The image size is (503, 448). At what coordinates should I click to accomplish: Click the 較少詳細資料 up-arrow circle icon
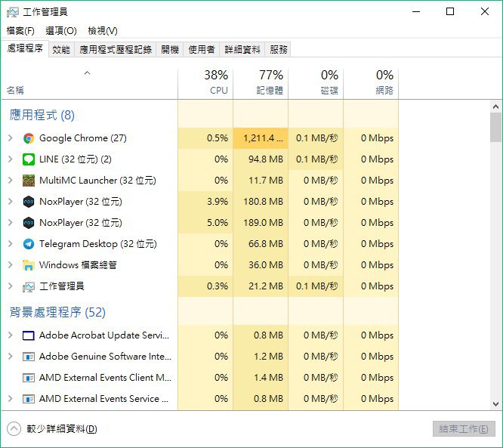point(14,429)
